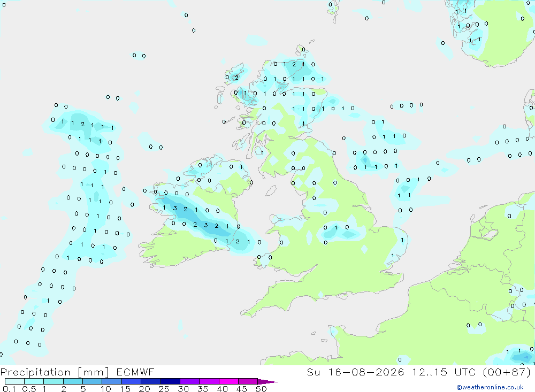Click the 'Su 16-08-2026' date text

[x=356, y=372]
